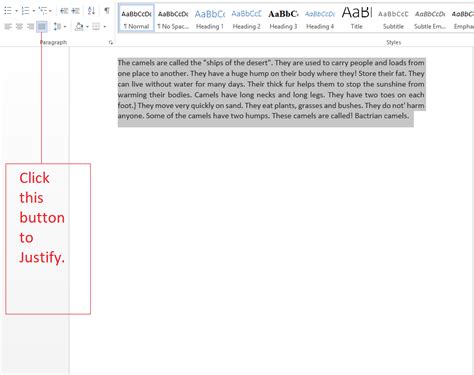Viewport: 474px width, 375px height.
Task: Align text to the right
Action: tap(30, 26)
